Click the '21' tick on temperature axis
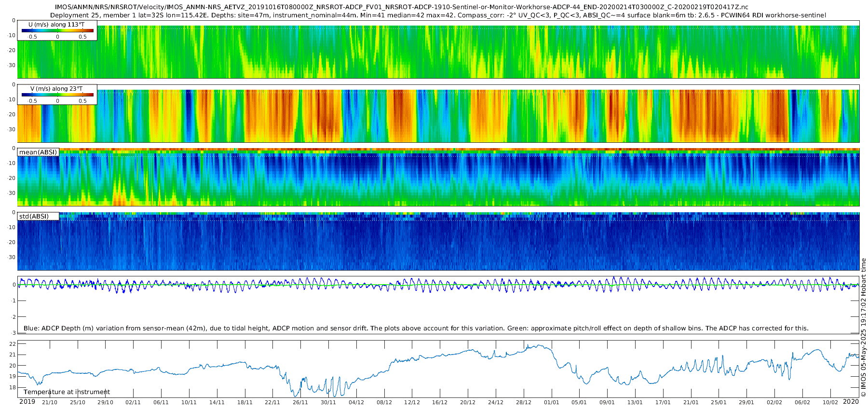868x410 pixels. click(13, 355)
